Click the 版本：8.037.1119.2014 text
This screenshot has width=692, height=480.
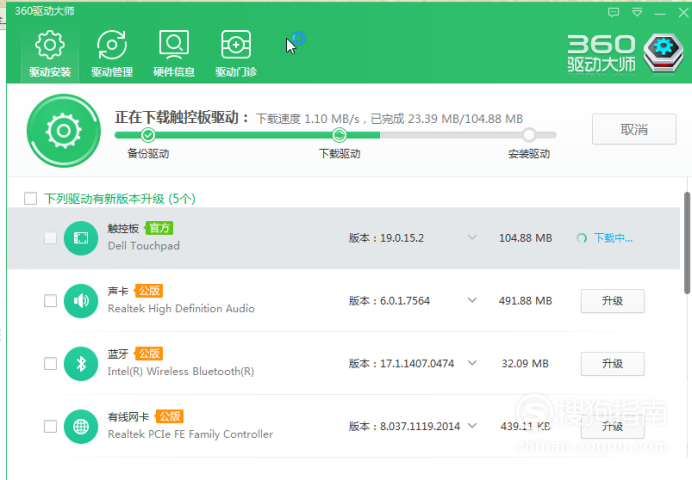pyautogui.click(x=404, y=426)
